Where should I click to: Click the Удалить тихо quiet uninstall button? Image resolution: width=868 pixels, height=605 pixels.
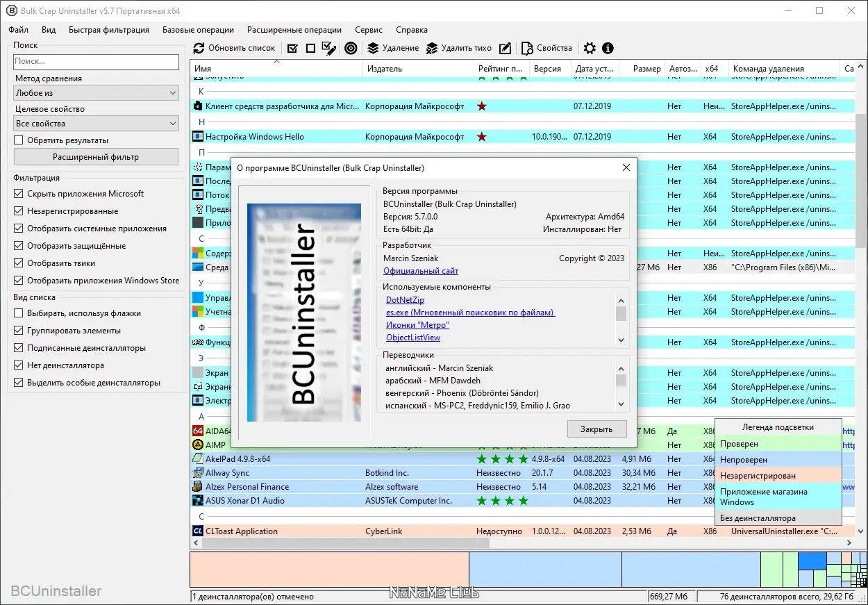pos(459,48)
